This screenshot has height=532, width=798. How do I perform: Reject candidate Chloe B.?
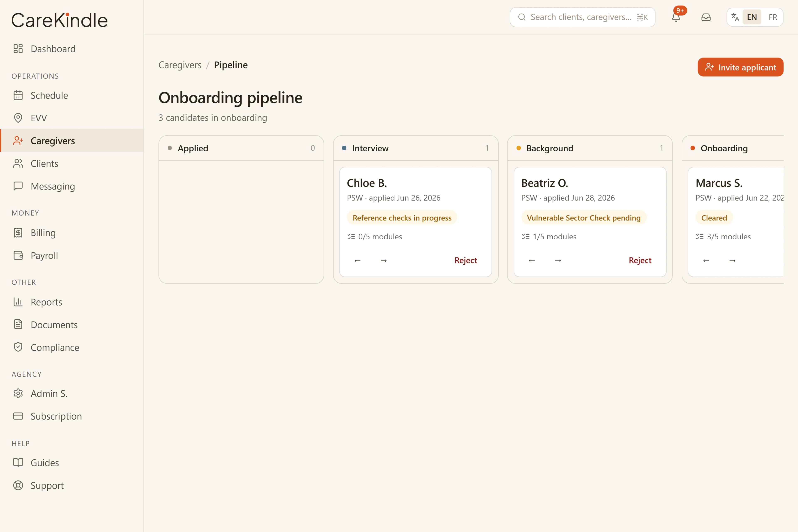tap(465, 260)
